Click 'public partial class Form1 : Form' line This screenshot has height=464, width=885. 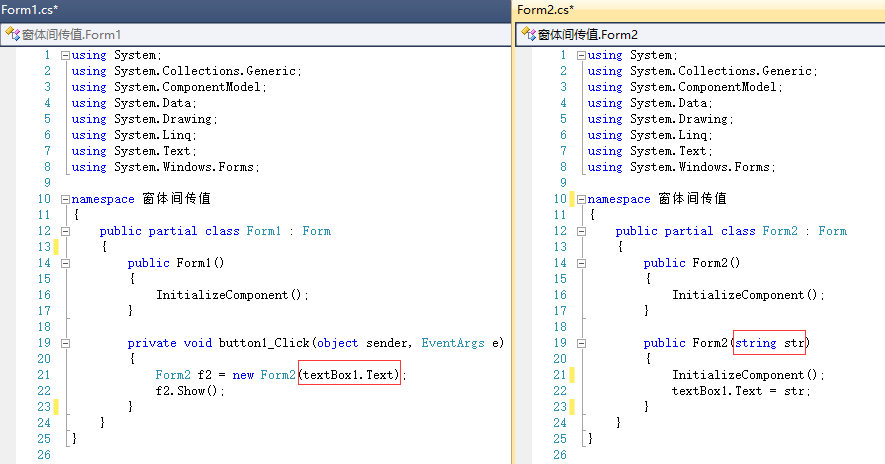click(215, 231)
